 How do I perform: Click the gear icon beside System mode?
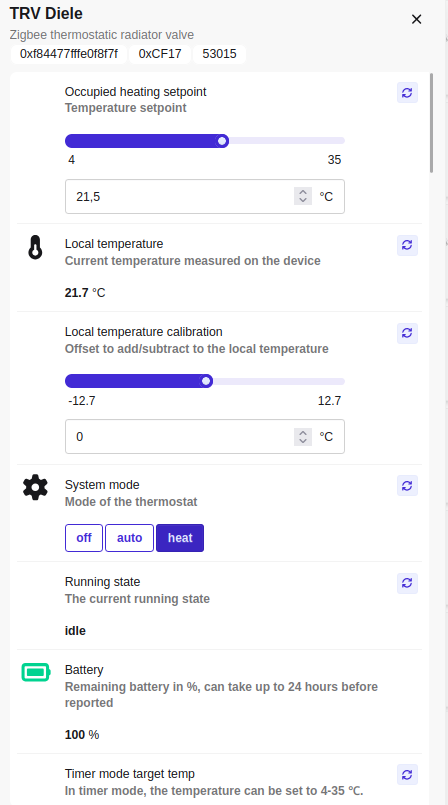tap(35, 488)
